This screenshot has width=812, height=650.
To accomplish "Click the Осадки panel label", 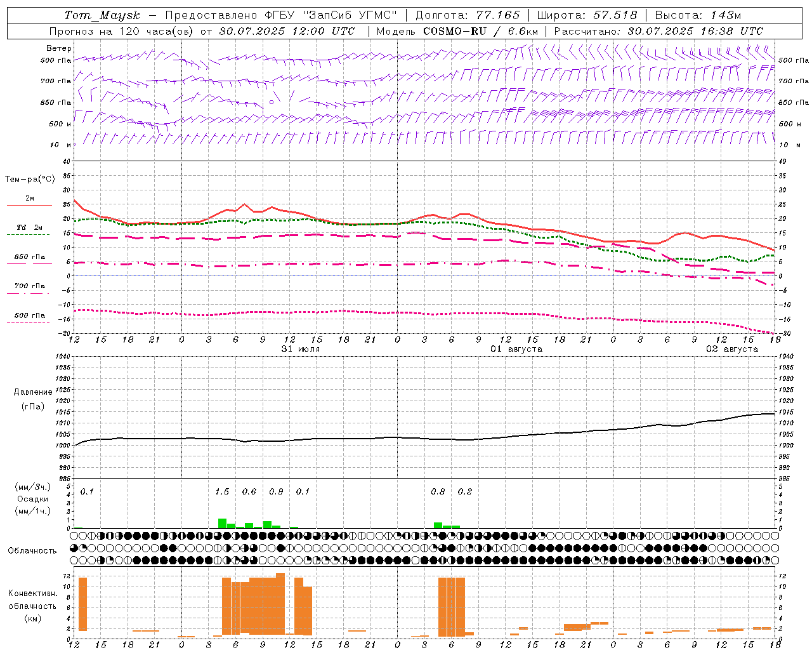I will click(x=33, y=499).
